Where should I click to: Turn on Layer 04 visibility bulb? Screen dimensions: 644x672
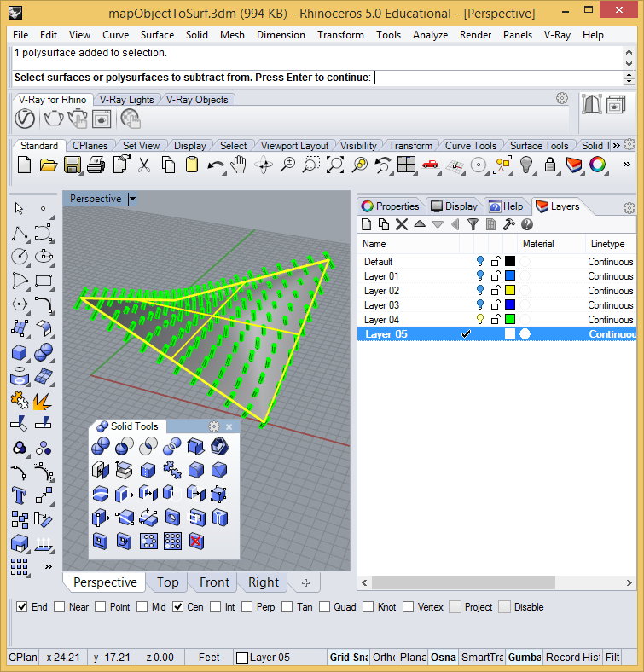480,319
